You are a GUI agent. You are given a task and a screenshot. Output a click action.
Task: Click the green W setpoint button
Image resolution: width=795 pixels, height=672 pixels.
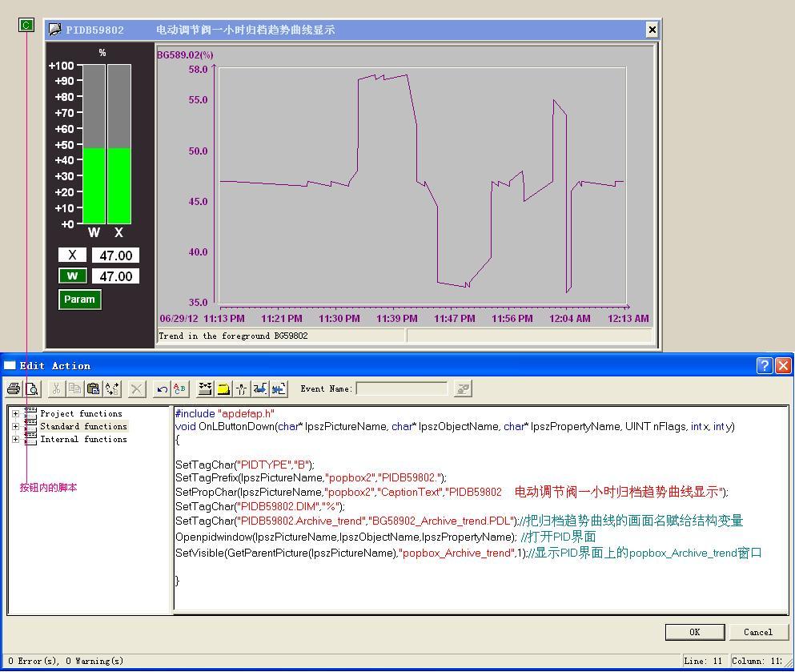pyautogui.click(x=72, y=276)
